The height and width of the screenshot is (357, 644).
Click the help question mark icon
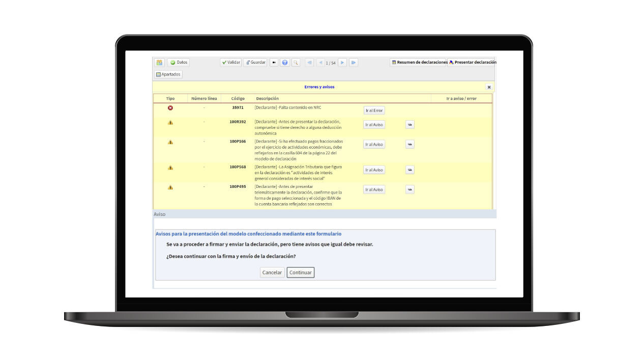pyautogui.click(x=285, y=63)
